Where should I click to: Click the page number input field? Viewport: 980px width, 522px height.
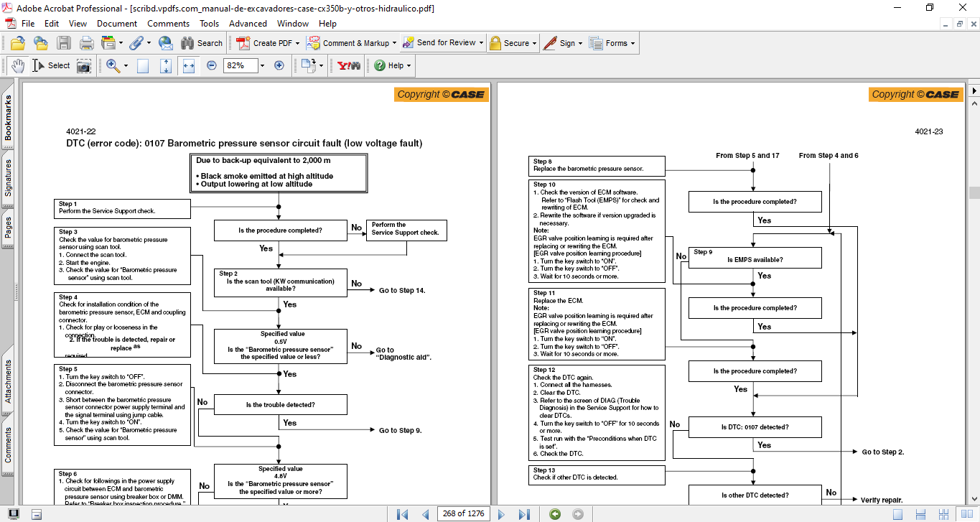465,514
